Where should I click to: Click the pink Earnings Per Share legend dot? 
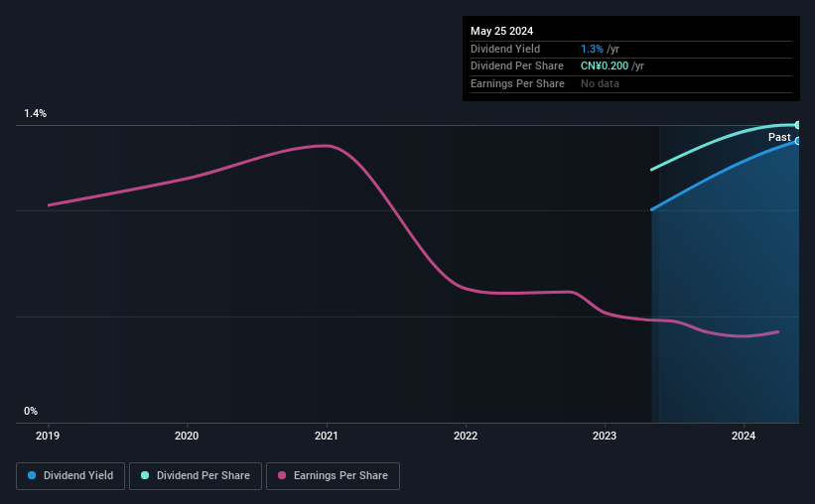click(282, 475)
